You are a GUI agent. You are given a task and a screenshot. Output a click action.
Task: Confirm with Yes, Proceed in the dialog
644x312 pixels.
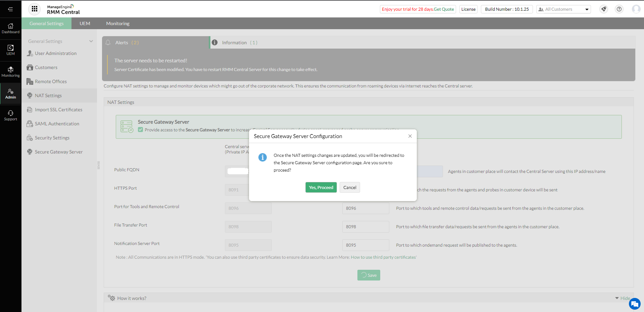coord(321,187)
